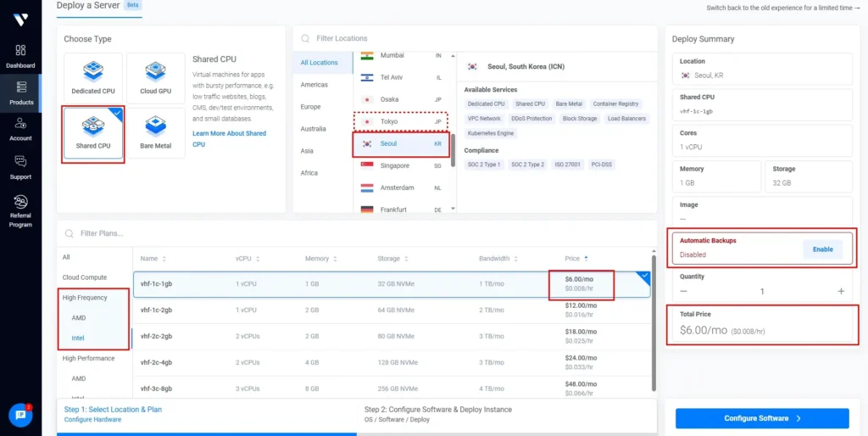Open the Dashboard sidebar icon
The width and height of the screenshot is (868, 436).
[x=20, y=50]
